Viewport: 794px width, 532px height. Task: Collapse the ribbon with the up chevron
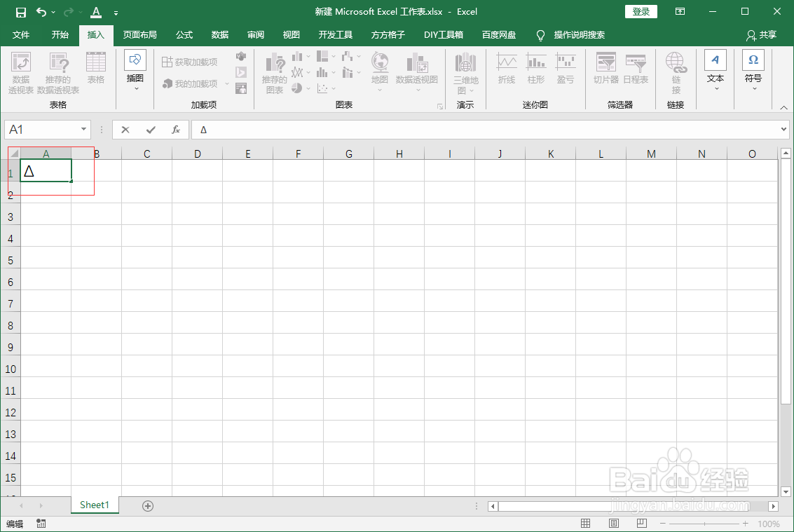[784, 107]
